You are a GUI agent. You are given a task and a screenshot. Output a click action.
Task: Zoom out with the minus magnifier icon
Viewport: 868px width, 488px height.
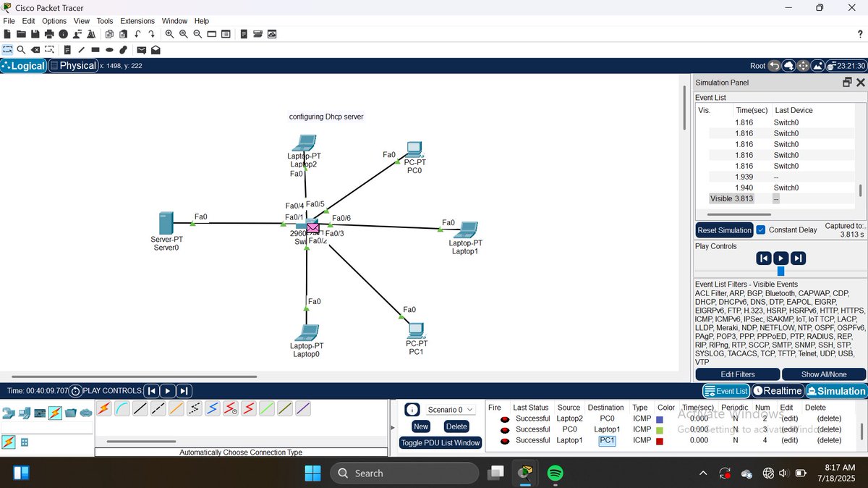[x=197, y=34]
